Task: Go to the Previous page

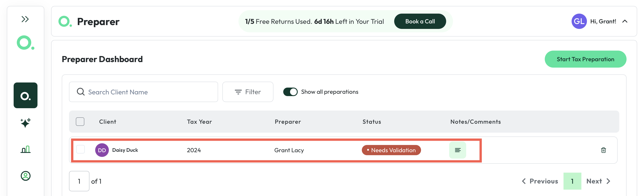Action: coord(540,181)
